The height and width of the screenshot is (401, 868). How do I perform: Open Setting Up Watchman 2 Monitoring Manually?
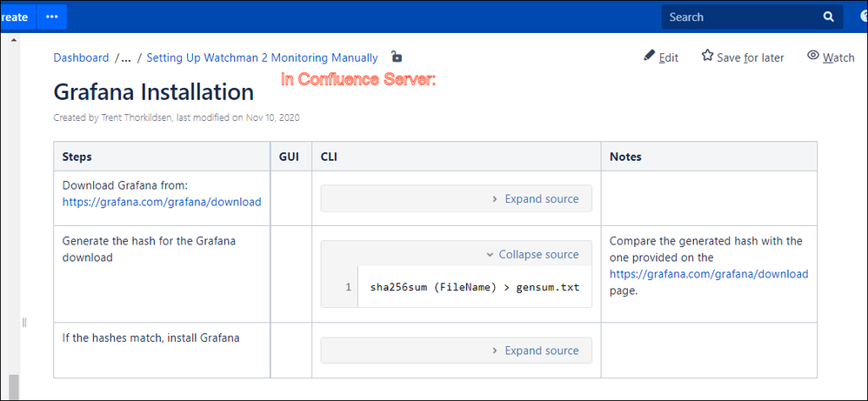pyautogui.click(x=263, y=57)
